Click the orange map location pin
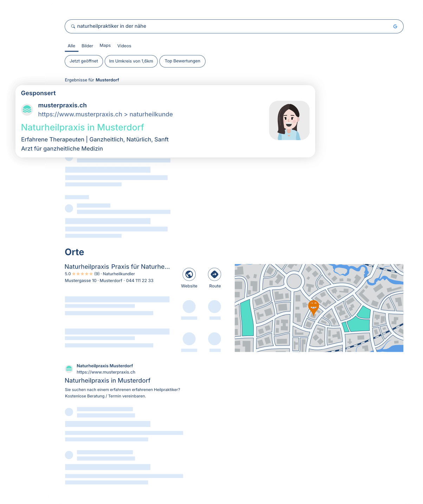The height and width of the screenshot is (504, 423). coord(313,307)
